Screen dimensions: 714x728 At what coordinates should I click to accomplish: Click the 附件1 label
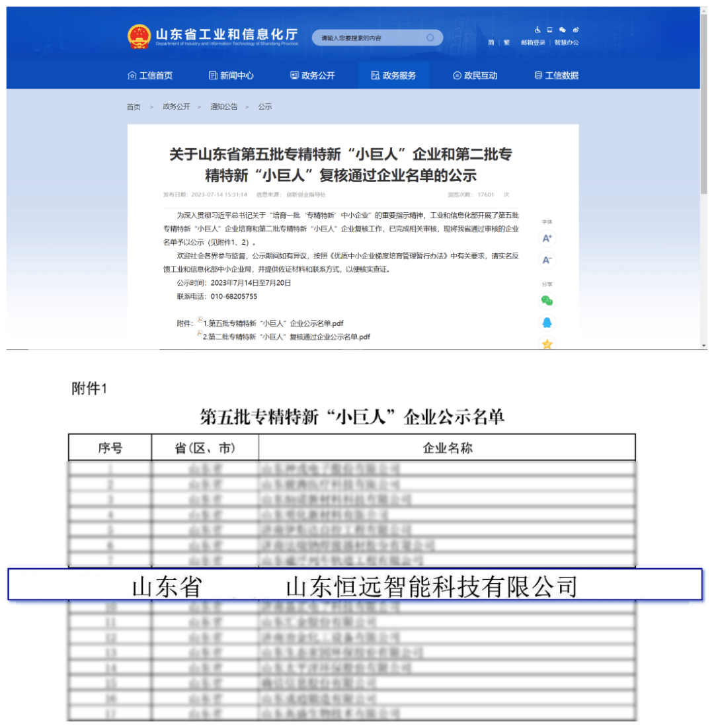(89, 388)
